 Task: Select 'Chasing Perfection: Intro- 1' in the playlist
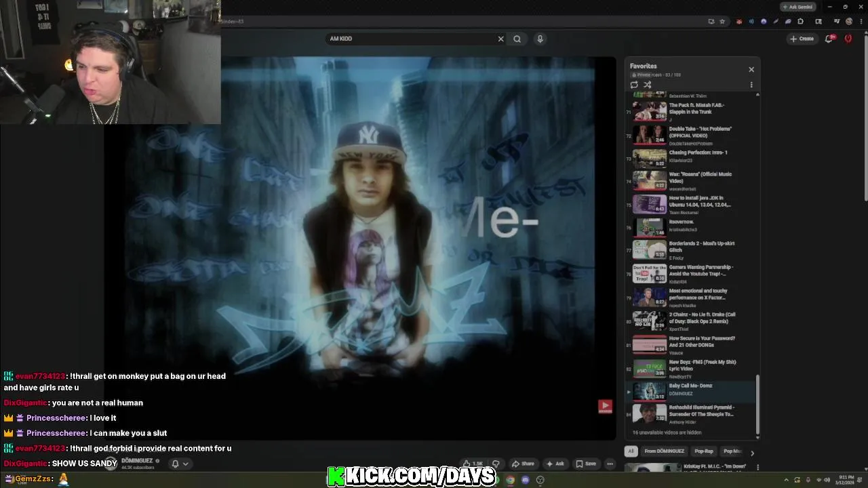coord(692,159)
